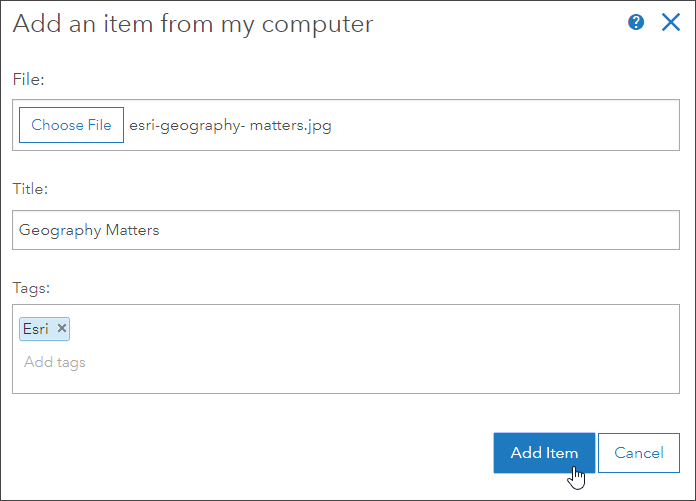Screen dimensions: 696x501
Task: Remove the Esri tag with its x
Action: pyautogui.click(x=62, y=328)
